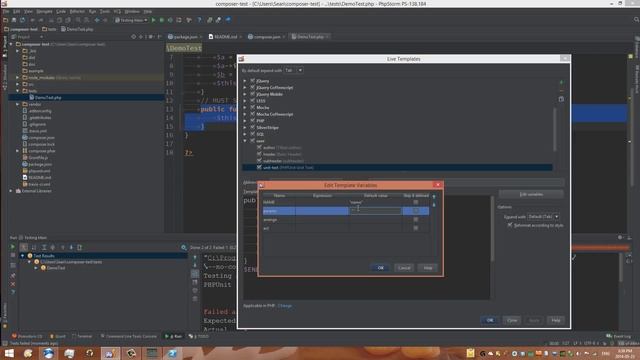The image size is (640, 360).
Task: Open the run configuration dropdown in toolbar
Action: point(131,20)
